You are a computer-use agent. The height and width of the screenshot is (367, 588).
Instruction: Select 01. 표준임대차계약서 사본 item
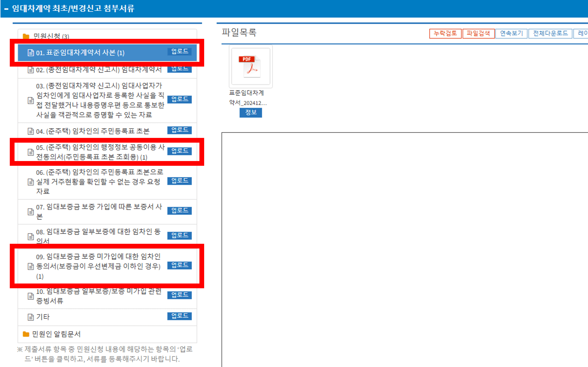coord(80,53)
